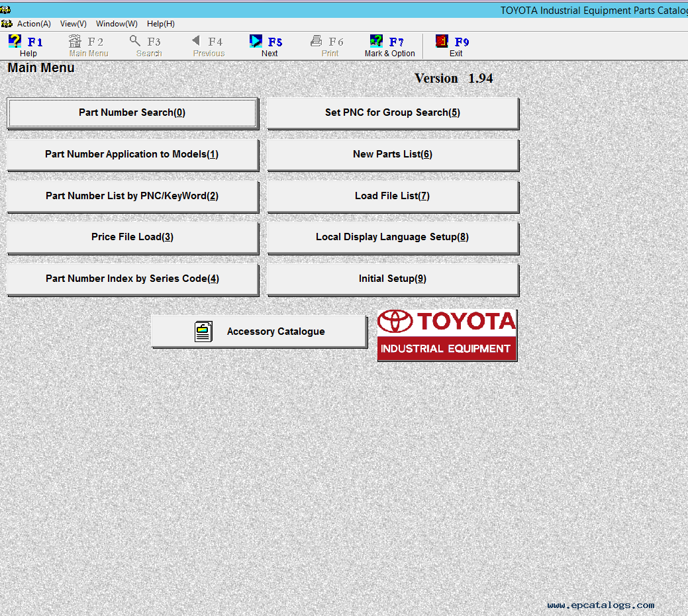Open the Help(H) menu
The height and width of the screenshot is (616, 688).
(161, 24)
